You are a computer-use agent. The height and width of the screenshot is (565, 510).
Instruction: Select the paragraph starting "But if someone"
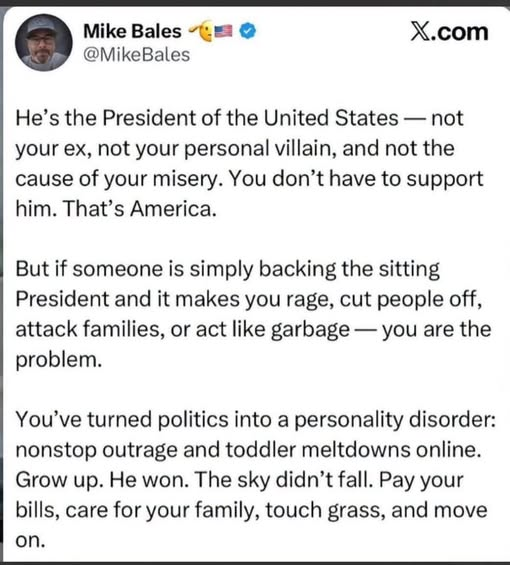pyautogui.click(x=253, y=314)
